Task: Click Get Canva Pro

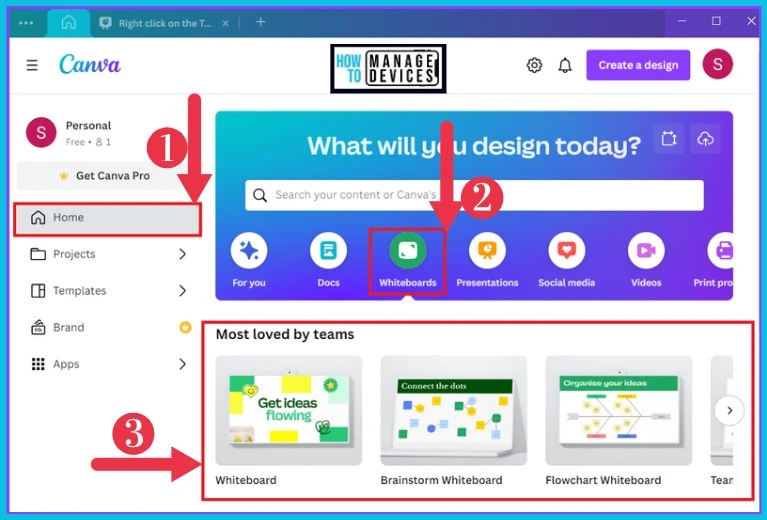Action: (x=103, y=176)
